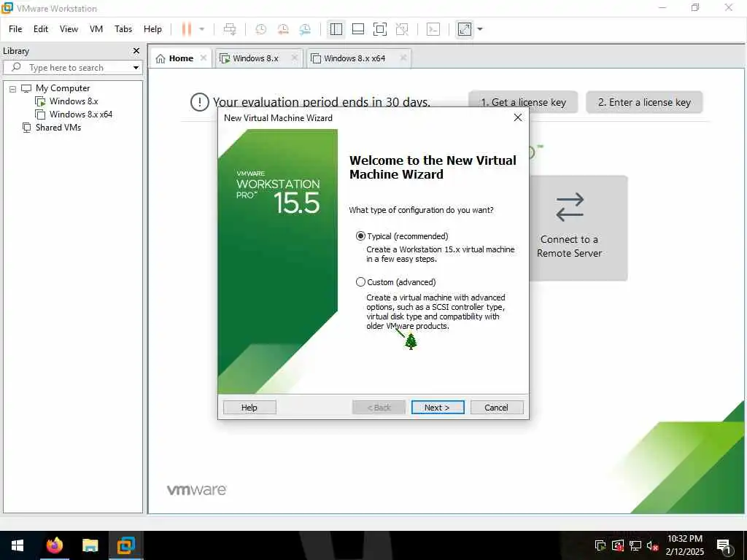Image resolution: width=747 pixels, height=560 pixels.
Task: Click Get a license key button
Action: tap(523, 102)
